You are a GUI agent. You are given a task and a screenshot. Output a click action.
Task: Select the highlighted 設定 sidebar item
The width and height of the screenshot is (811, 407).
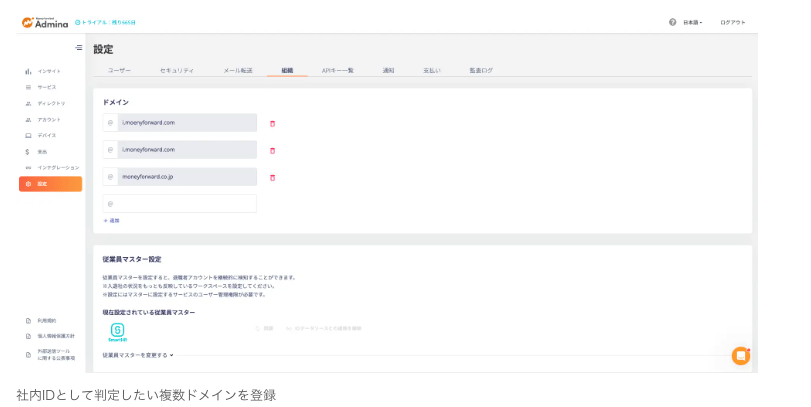[50, 184]
